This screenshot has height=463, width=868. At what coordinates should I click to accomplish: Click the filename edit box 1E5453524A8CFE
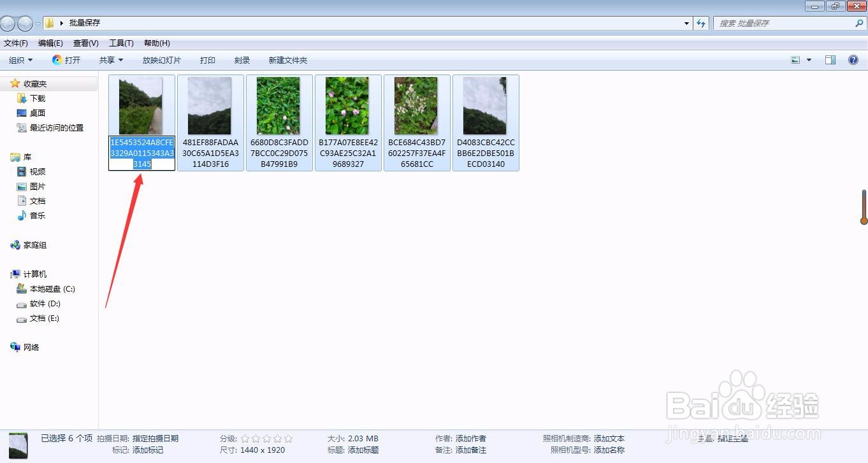click(x=141, y=153)
